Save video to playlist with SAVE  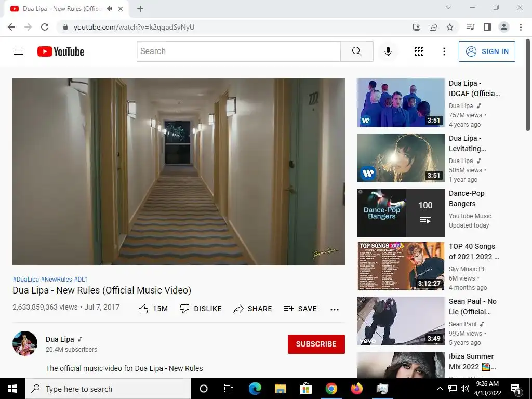click(x=300, y=309)
